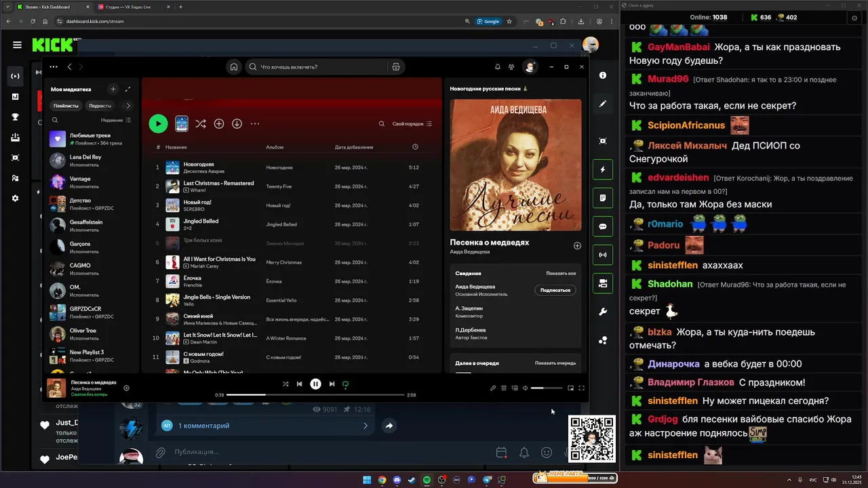Expand '1 комментарий' in the Telegram window
The image size is (868, 488).
tap(266, 426)
